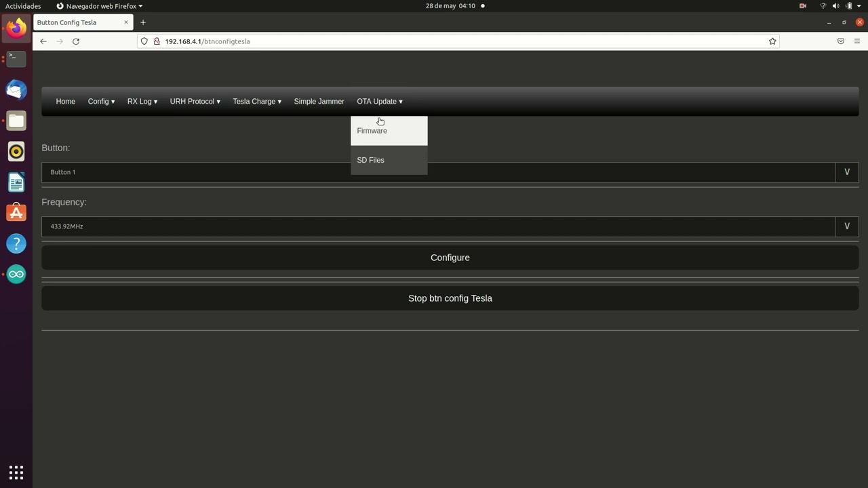
Task: Open the Frequency selector showing 433.92MHz
Action: (450, 226)
